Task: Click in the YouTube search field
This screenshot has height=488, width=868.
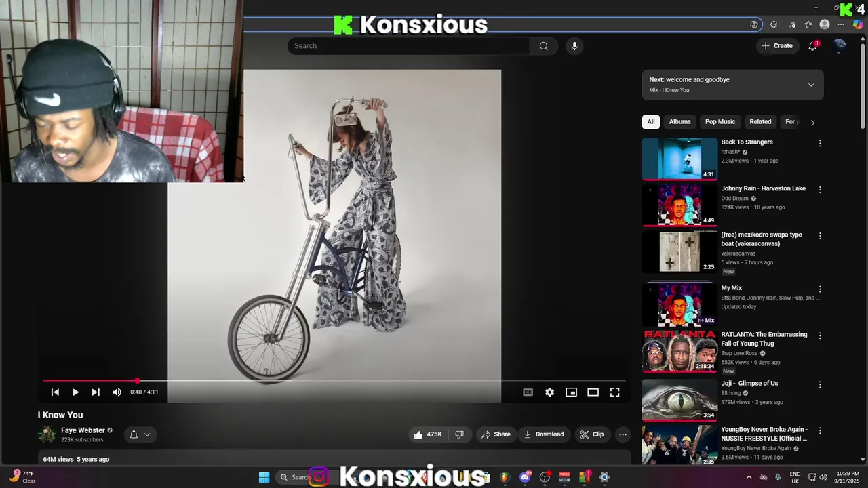Action: click(408, 46)
